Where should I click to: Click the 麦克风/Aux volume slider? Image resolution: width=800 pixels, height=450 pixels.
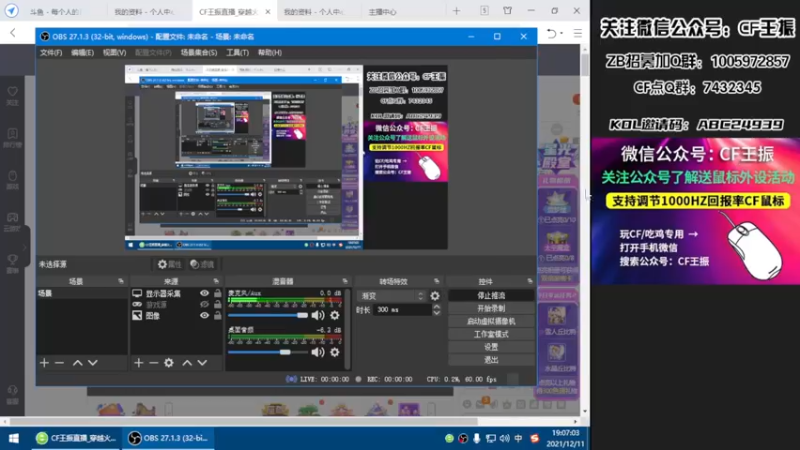(268, 315)
